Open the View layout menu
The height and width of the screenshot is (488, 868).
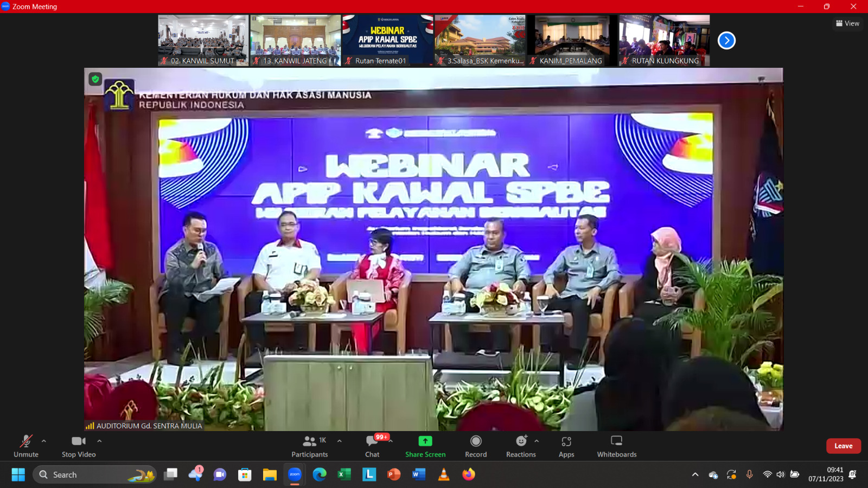(847, 23)
